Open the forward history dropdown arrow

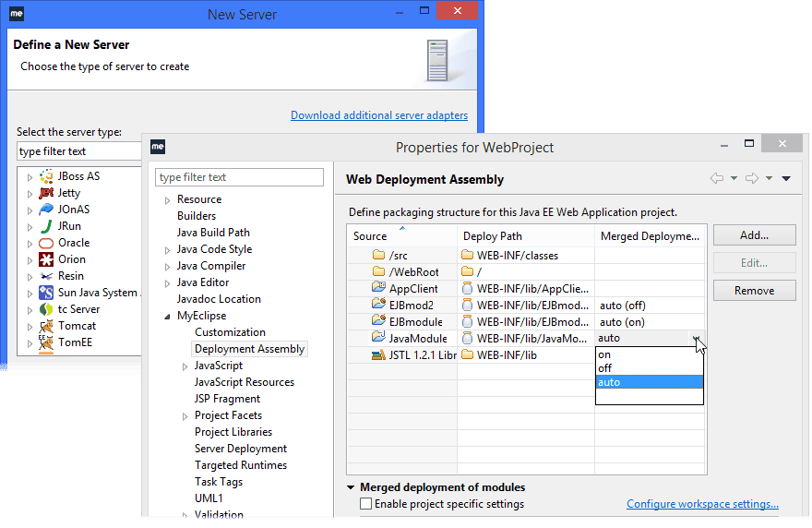pos(769,178)
